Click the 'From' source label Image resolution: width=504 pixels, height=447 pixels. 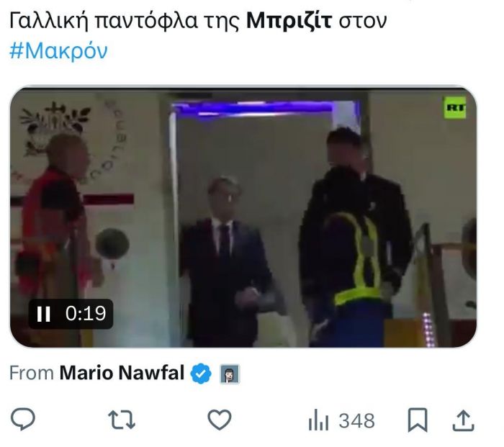coord(32,373)
